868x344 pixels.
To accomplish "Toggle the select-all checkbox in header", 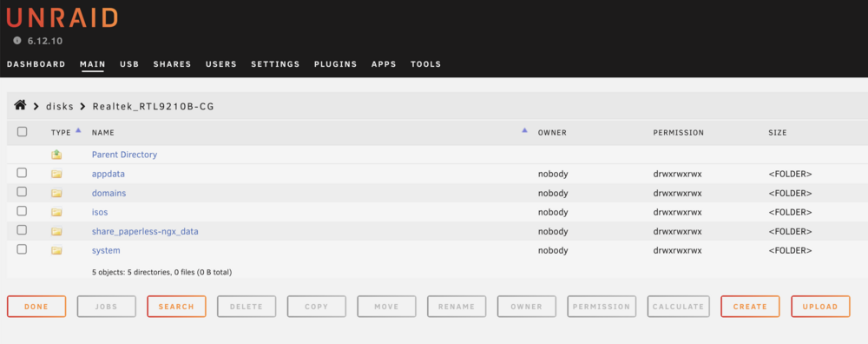I will pos(23,132).
